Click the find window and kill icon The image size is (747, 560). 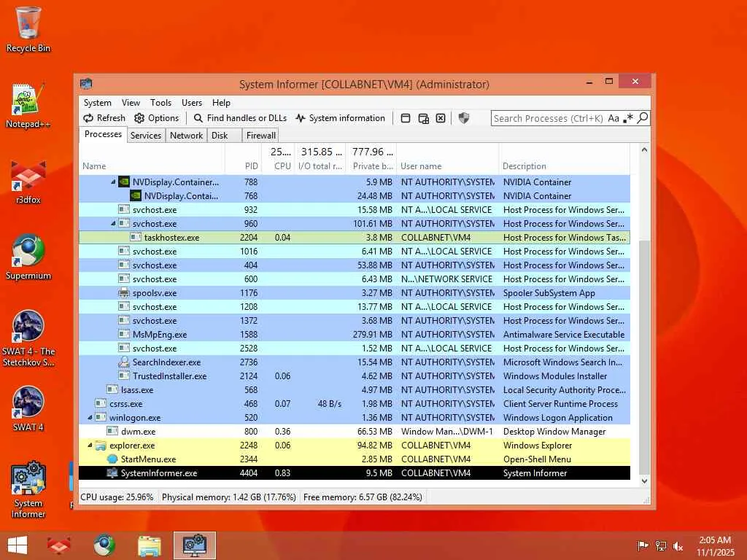click(x=441, y=118)
